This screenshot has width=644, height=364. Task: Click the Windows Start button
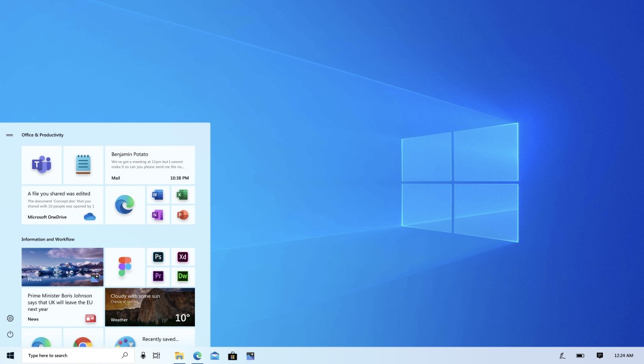pos(11,356)
